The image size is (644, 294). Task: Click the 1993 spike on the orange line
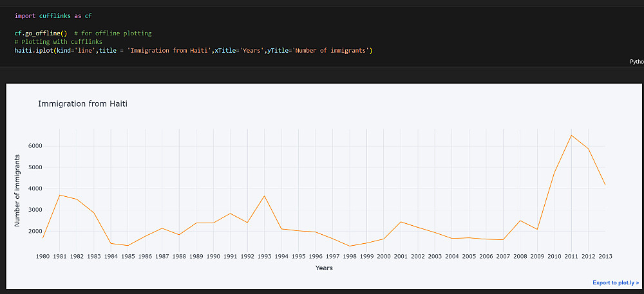(265, 196)
